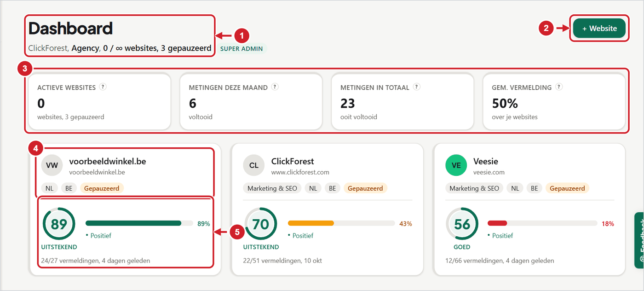Click the green VE avatar of Veesie
Viewport: 644px width, 291px height.
456,165
